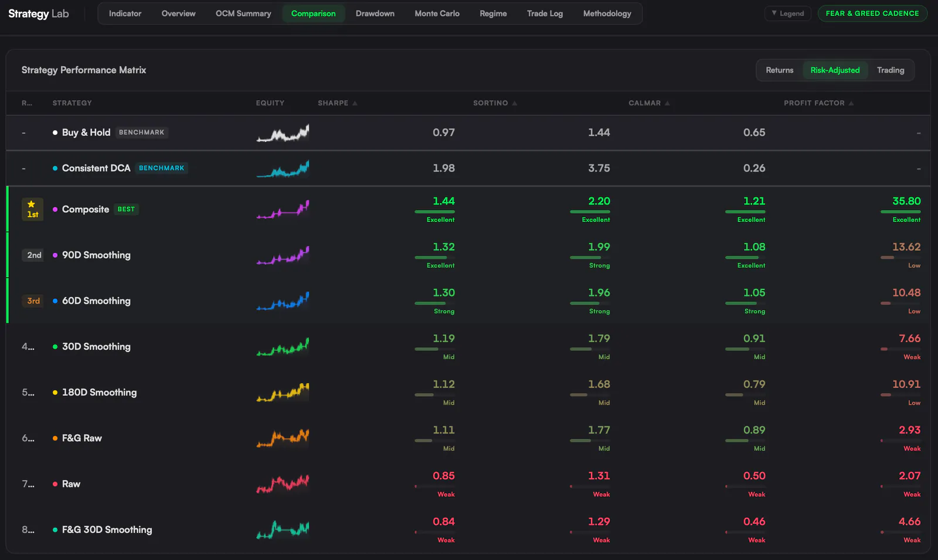The height and width of the screenshot is (560, 938).
Task: Open the OCM Summary tab
Action: (243, 13)
